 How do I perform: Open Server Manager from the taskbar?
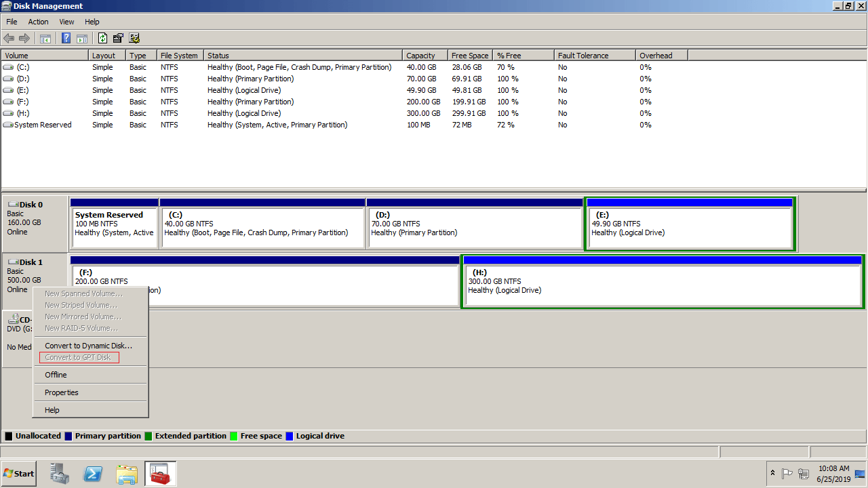coord(60,474)
